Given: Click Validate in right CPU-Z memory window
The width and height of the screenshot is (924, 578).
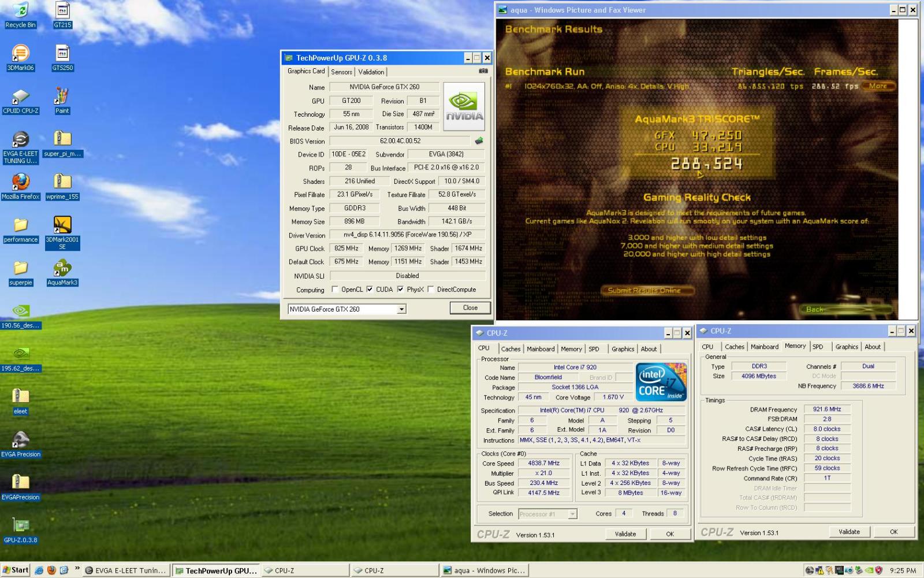Looking at the screenshot, I should 850,532.
